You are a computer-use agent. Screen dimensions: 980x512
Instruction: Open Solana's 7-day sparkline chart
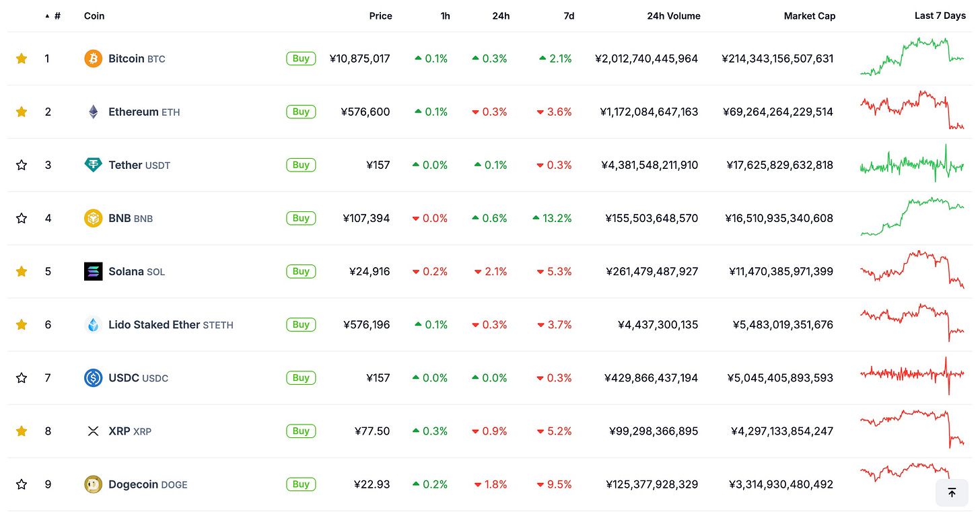tap(912, 269)
